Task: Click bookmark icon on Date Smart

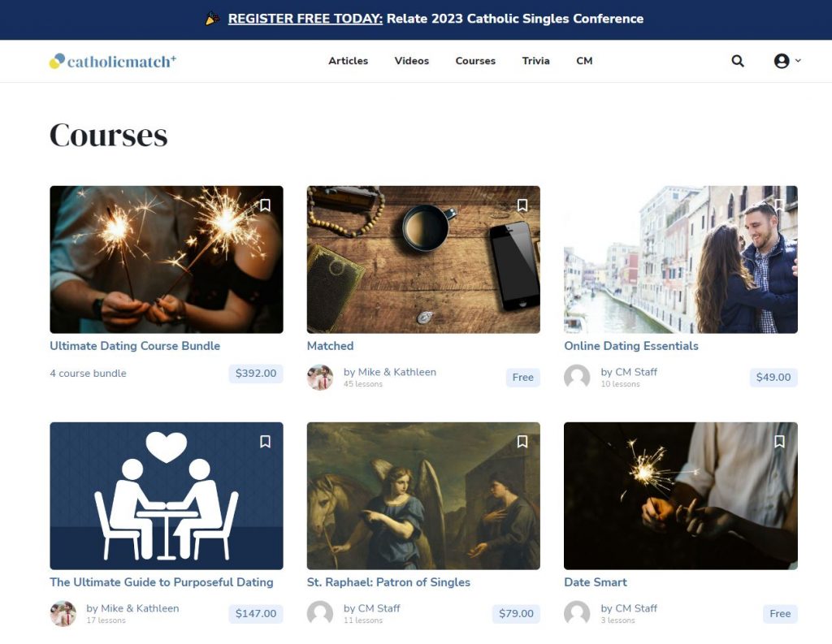Action: pyautogui.click(x=779, y=441)
